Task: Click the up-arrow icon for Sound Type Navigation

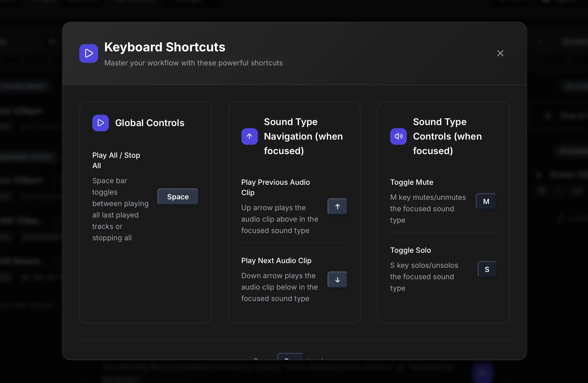Action: (249, 136)
